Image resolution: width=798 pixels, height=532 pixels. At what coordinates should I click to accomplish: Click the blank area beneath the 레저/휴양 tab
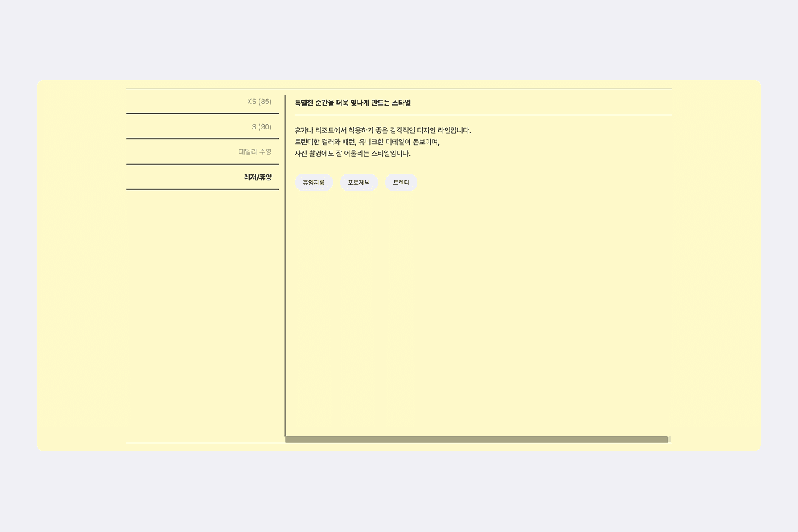202,310
